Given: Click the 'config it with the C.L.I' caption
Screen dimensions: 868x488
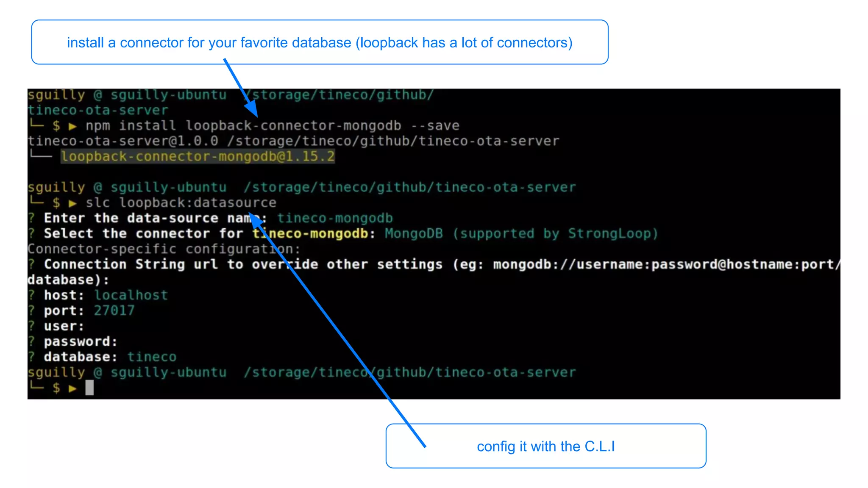Looking at the screenshot, I should (546, 446).
